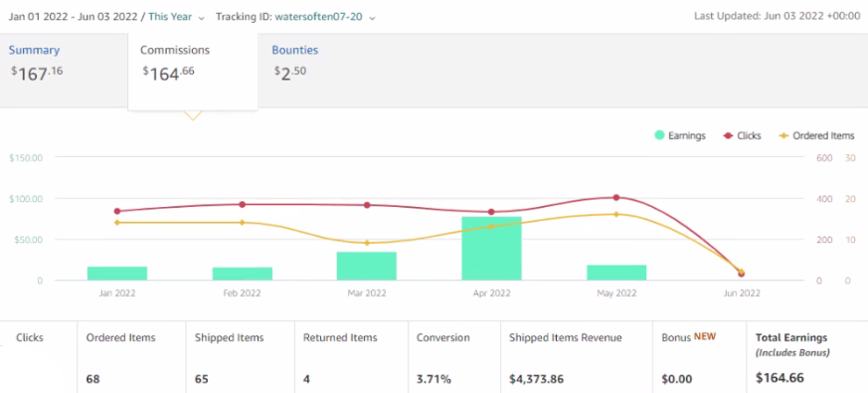
Task: Click the May 2022 earnings bar
Action: tap(616, 273)
